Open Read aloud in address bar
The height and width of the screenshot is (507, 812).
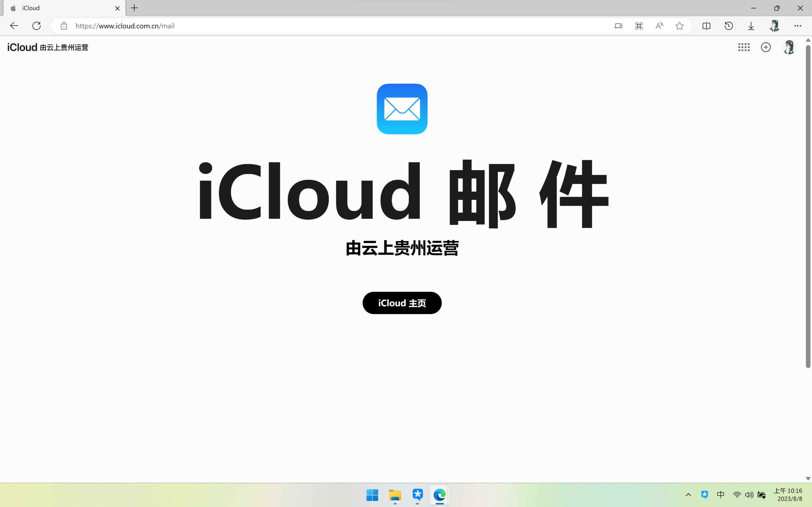[x=659, y=26]
